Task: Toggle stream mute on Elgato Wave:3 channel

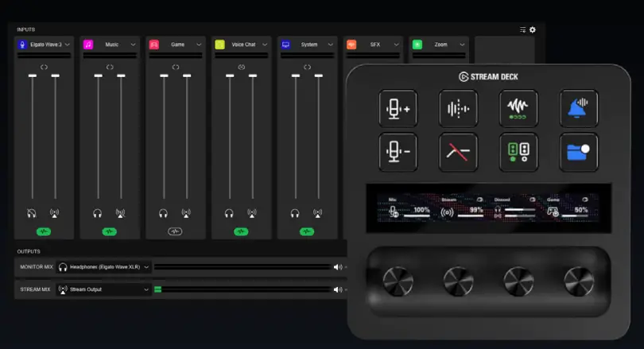Action: coord(55,213)
